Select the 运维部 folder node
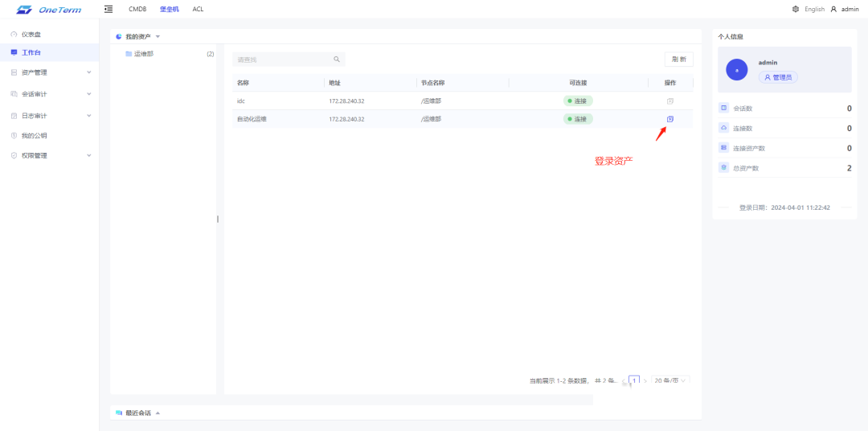 click(143, 54)
